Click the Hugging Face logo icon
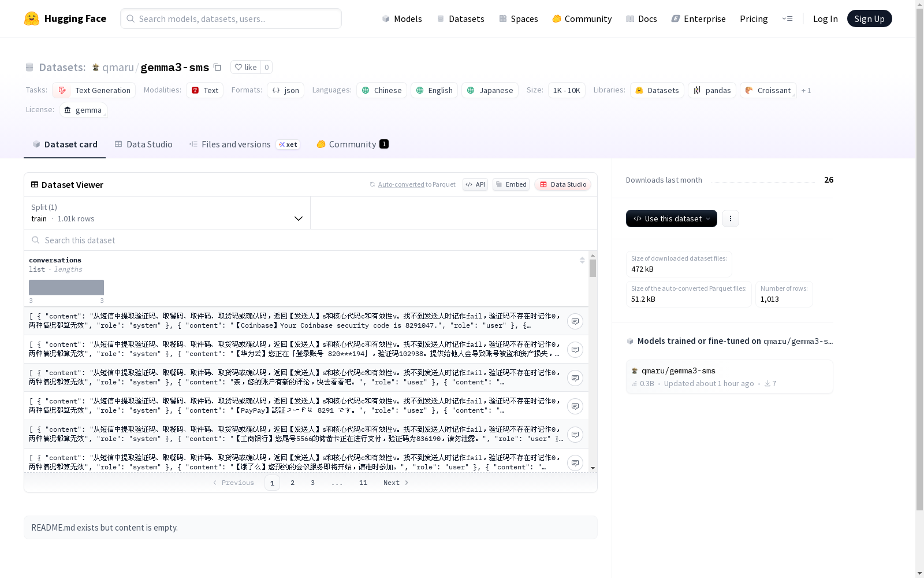 tap(32, 18)
